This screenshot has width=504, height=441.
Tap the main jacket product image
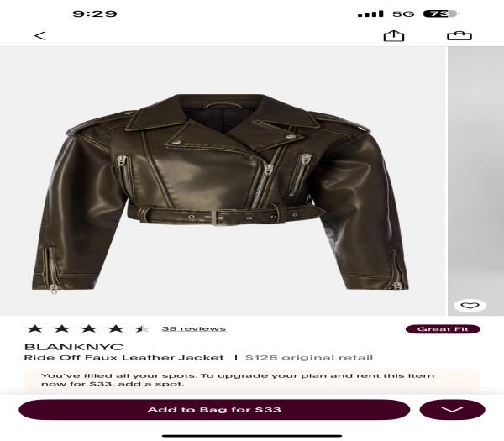[223, 181]
